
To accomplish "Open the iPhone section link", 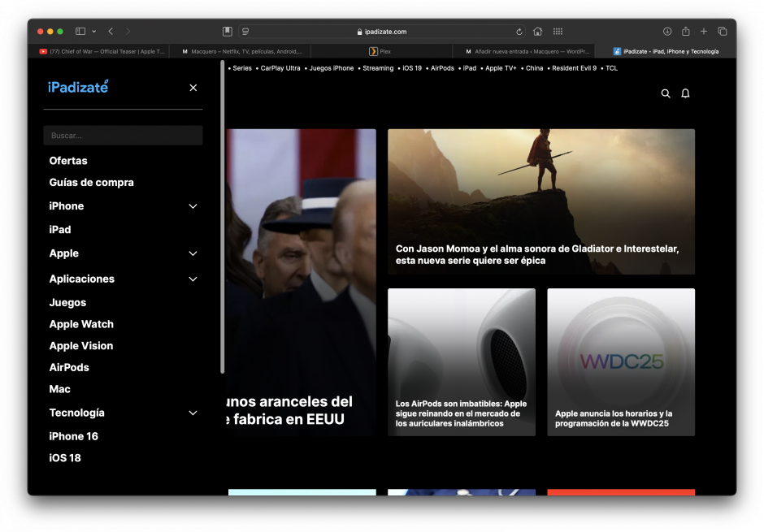I will (67, 205).
